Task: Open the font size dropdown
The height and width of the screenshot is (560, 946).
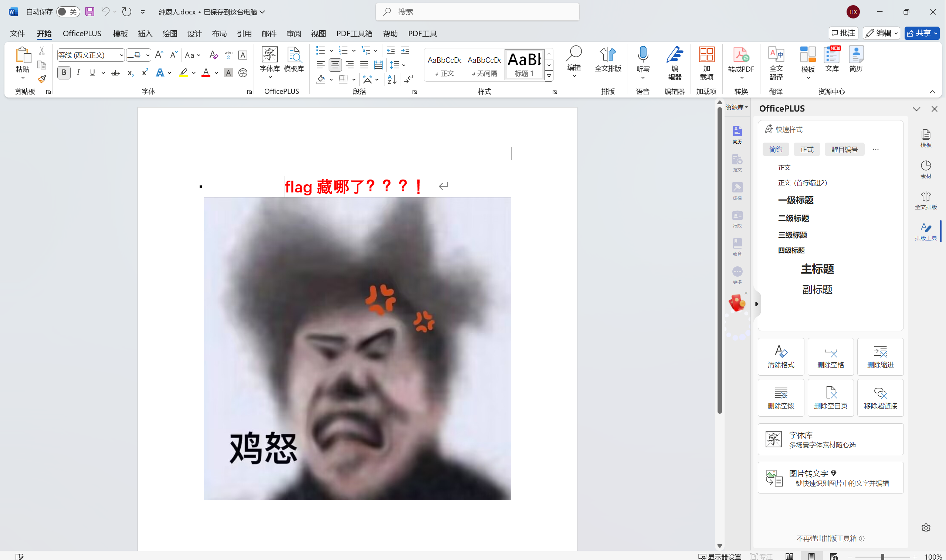Action: [147, 55]
